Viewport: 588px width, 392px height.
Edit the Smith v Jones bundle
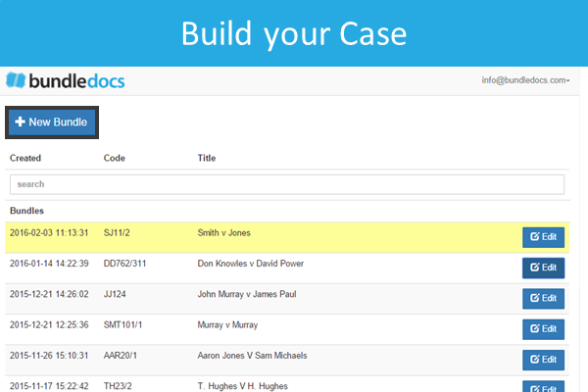[543, 237]
